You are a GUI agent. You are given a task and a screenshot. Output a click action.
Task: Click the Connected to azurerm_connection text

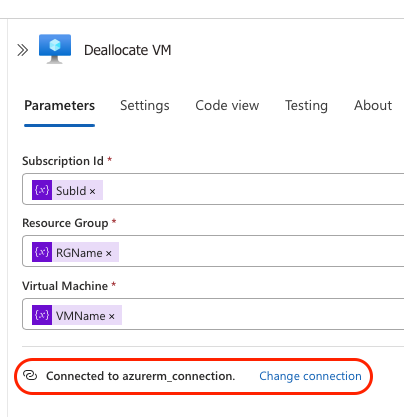[140, 376]
